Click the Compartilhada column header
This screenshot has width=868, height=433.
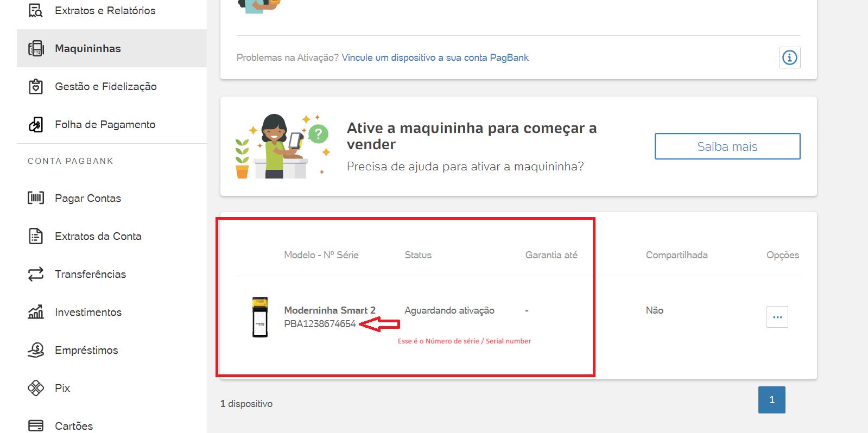pos(677,255)
